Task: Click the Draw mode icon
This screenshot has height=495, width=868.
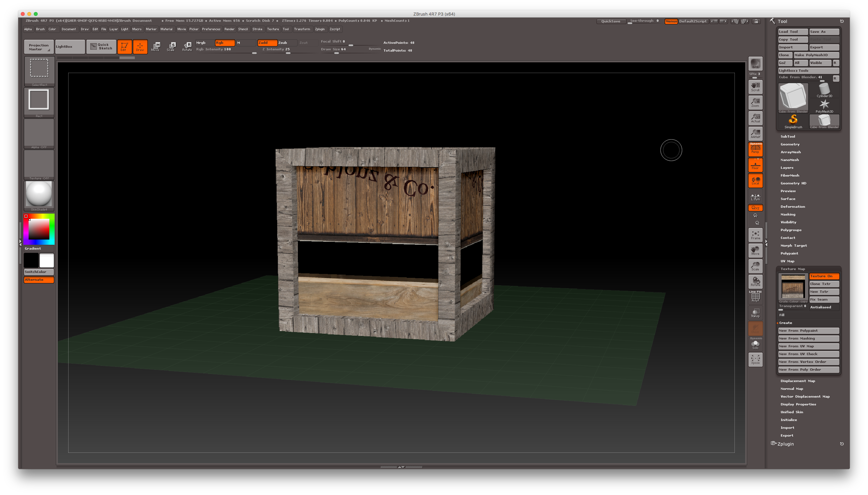Action: point(139,46)
